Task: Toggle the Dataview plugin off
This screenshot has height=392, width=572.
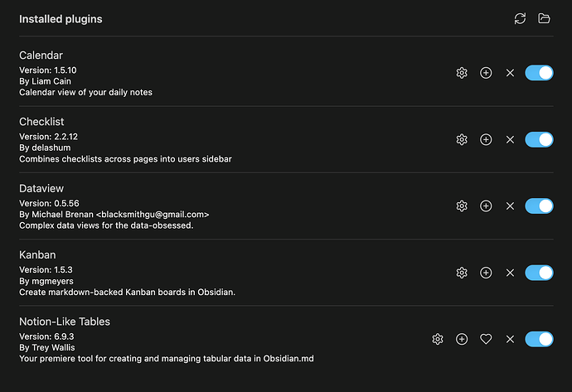Action: pos(539,206)
